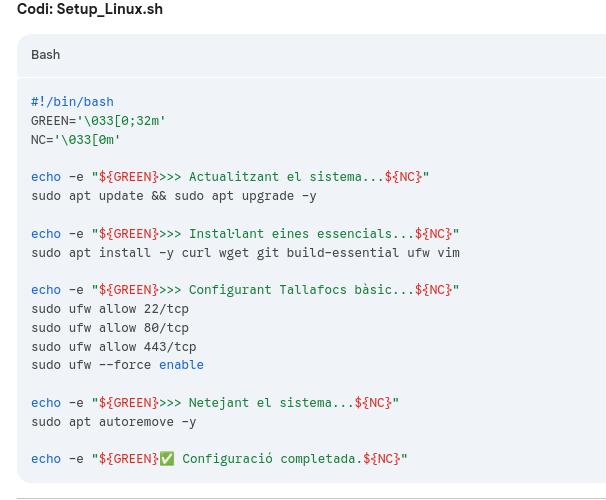The image size is (606, 500).
Task: Click the 'Configurant Tallafocs bàsic' echo line
Action: [244, 290]
